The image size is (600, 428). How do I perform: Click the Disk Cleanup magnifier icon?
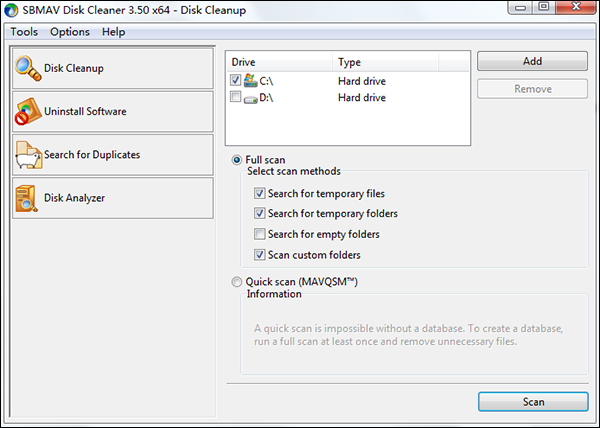(28, 68)
